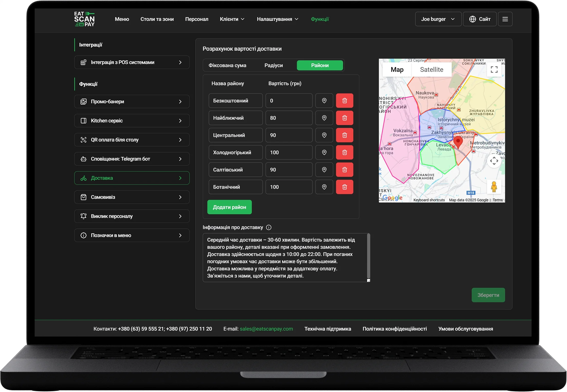Open the Joe burger restaurant selector

click(438, 19)
